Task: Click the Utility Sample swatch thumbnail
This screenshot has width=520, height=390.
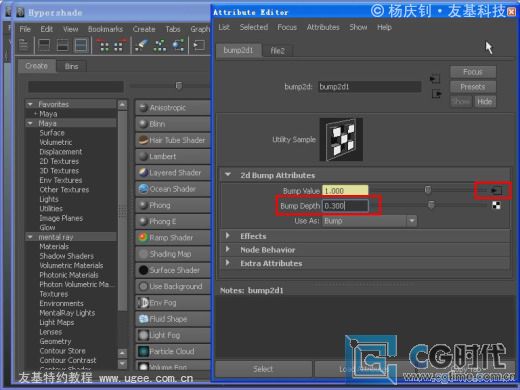Action: [341, 139]
